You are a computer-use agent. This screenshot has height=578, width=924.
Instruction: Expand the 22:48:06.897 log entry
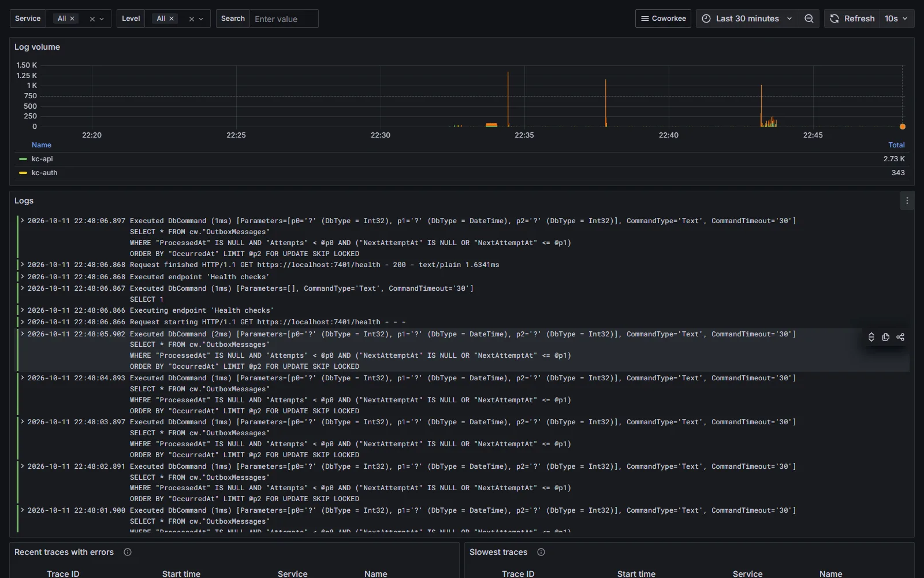coord(23,220)
